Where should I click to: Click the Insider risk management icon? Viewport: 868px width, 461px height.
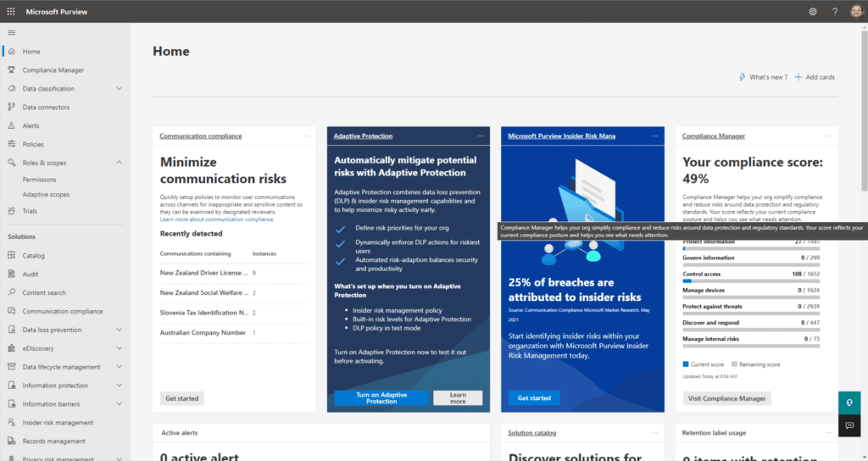coord(12,422)
